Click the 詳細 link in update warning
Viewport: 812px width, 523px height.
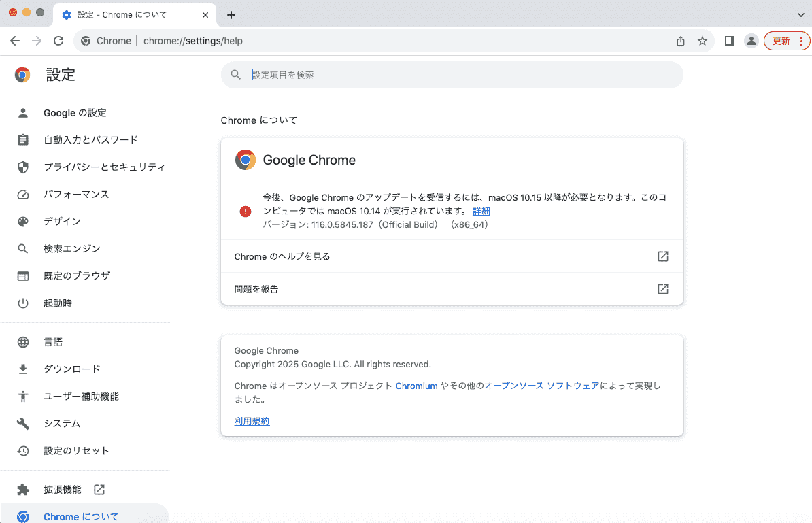point(481,212)
